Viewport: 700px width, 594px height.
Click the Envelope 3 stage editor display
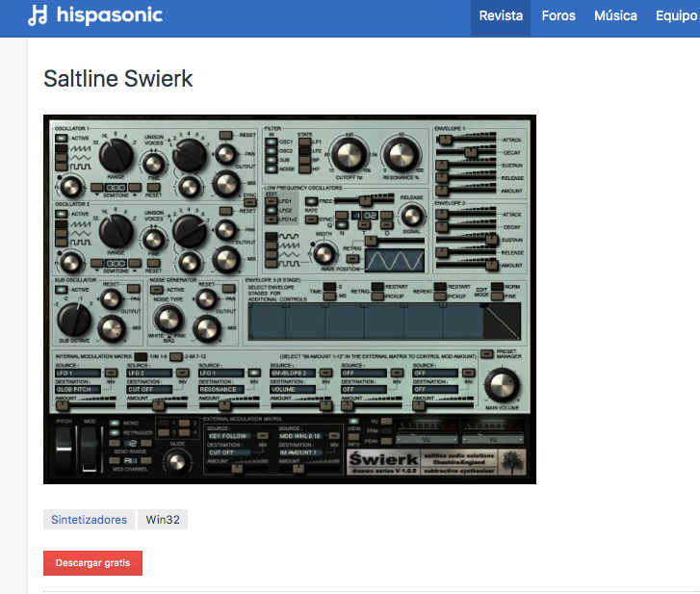[384, 322]
